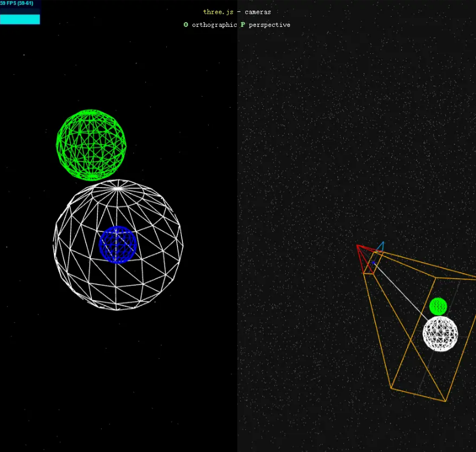
Task: Click the FPS stats panel
Action: click(20, 12)
